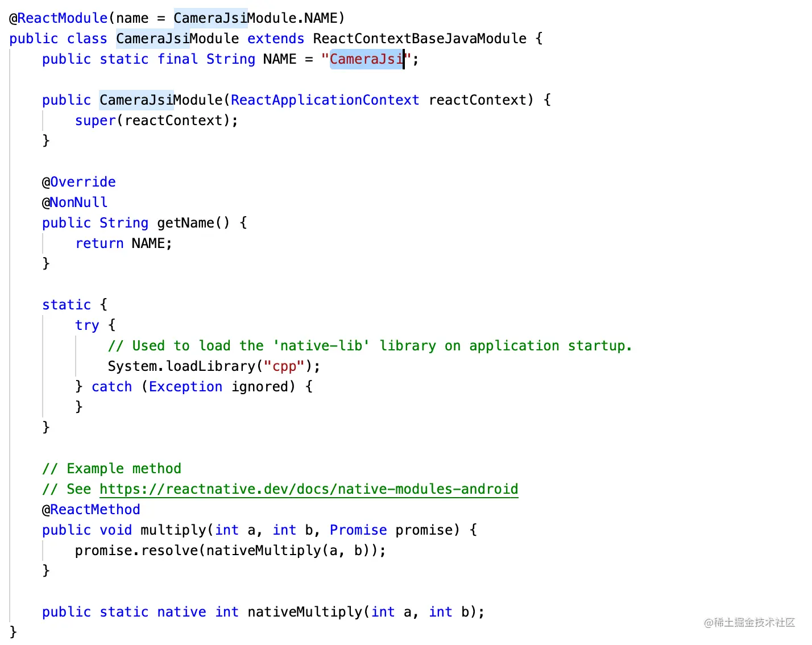Click the // Example method comment
This screenshot has height=645, width=812.
111,469
